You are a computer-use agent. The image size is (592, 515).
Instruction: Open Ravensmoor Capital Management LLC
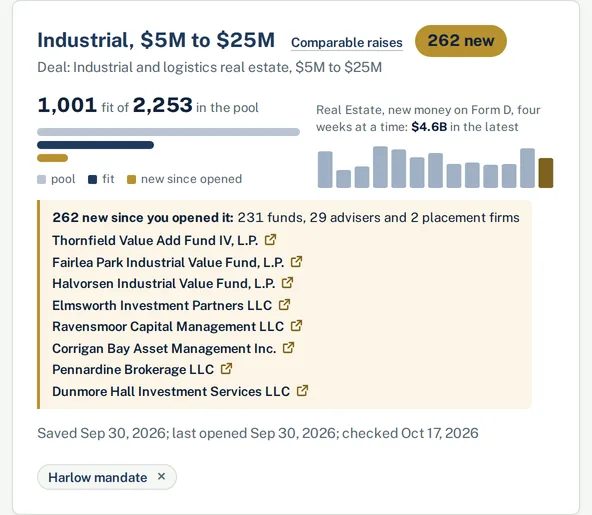tap(168, 326)
